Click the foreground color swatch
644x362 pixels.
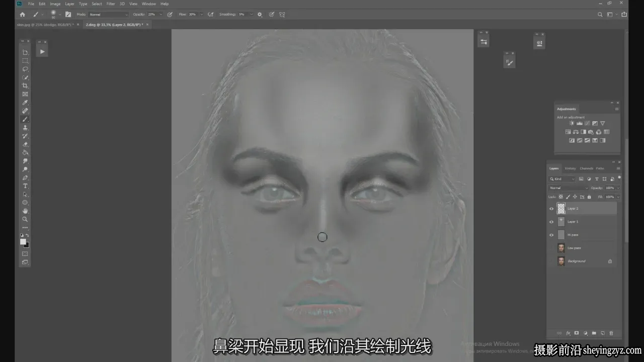pyautogui.click(x=23, y=242)
